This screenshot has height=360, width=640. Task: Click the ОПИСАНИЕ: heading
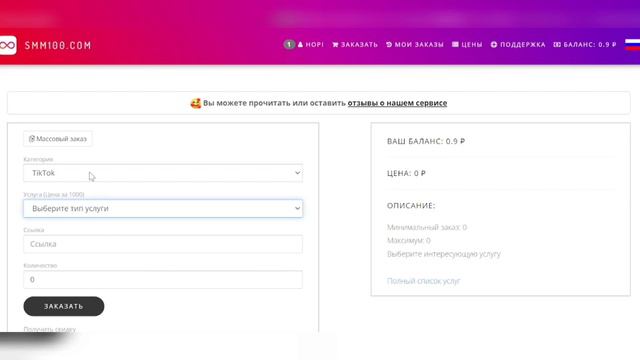coord(411,206)
